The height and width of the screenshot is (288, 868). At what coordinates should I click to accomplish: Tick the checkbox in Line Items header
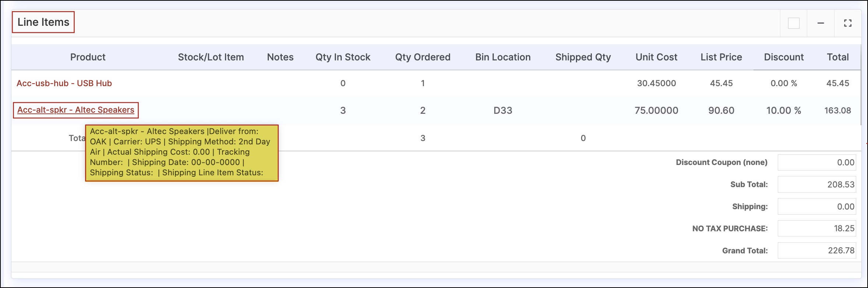coord(794,23)
